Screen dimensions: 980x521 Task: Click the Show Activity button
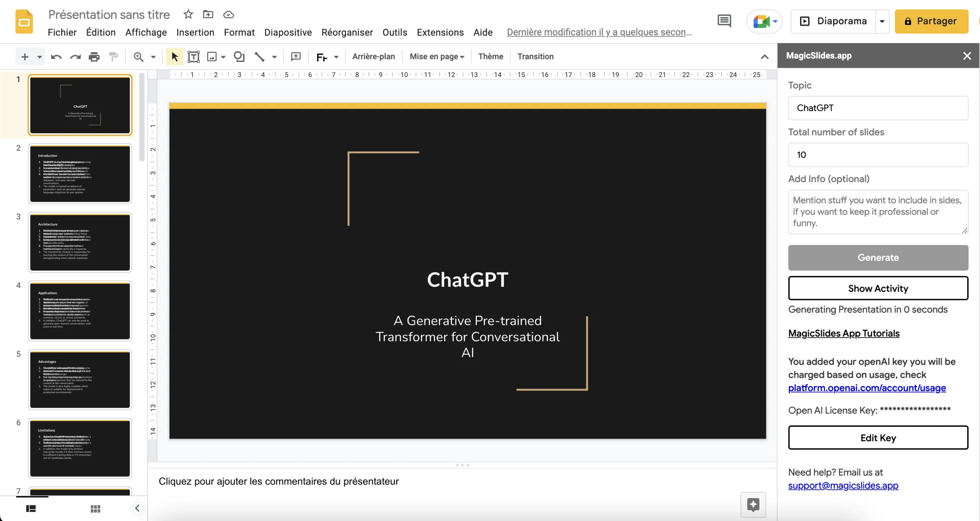click(x=878, y=288)
